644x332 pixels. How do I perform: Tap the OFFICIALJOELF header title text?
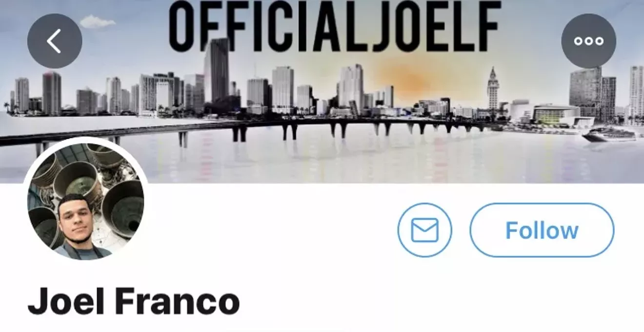[x=335, y=26]
